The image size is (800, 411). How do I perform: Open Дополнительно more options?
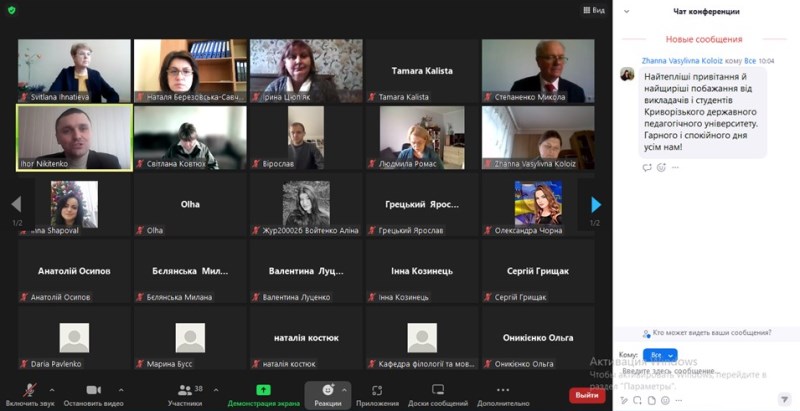[x=503, y=395]
